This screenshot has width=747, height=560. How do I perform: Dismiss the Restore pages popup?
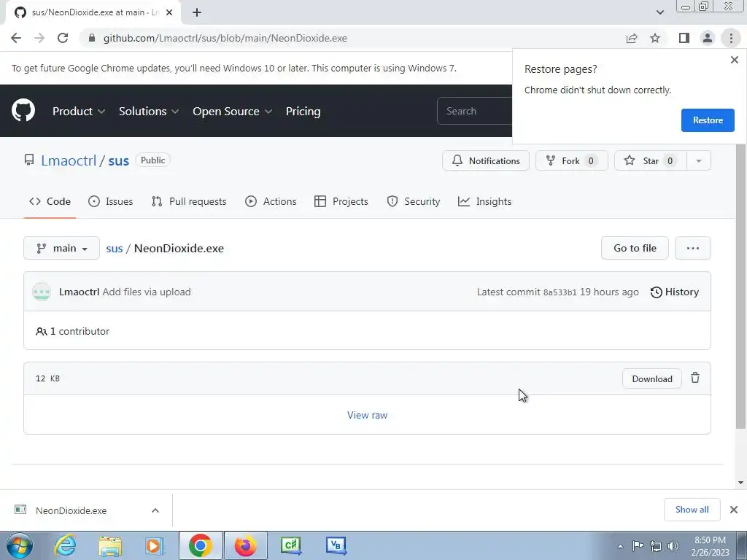click(x=734, y=60)
